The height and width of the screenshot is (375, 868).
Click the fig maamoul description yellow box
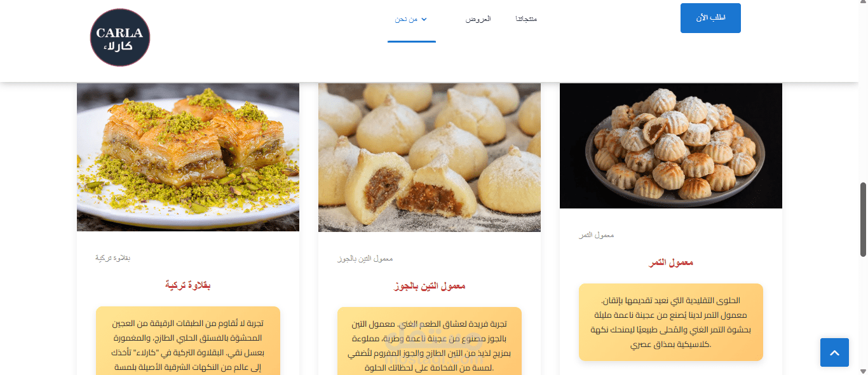[430, 341]
